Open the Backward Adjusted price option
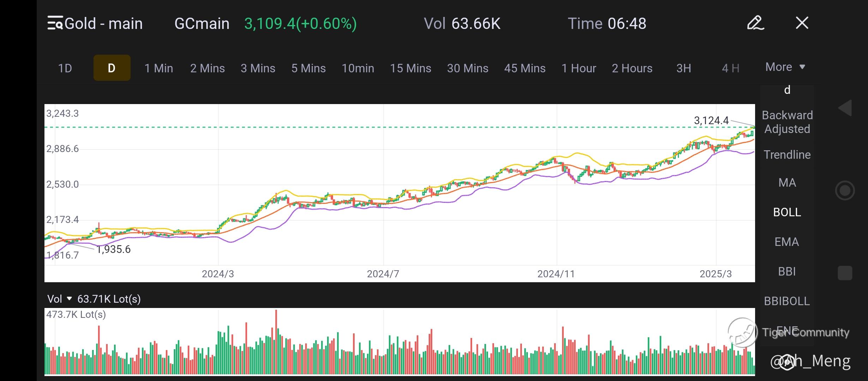This screenshot has height=381, width=868. click(x=787, y=122)
